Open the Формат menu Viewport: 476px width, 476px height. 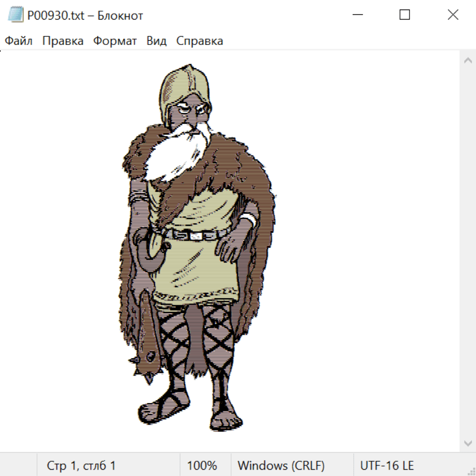click(x=115, y=41)
